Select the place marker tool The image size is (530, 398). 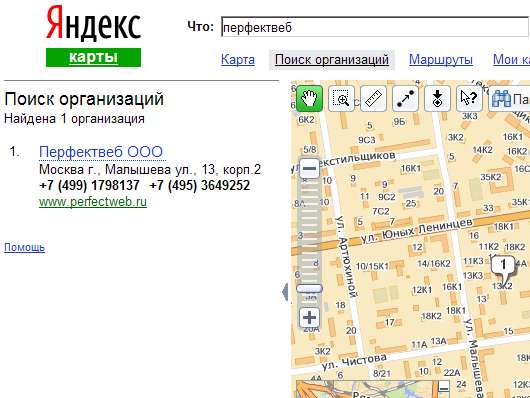(437, 99)
